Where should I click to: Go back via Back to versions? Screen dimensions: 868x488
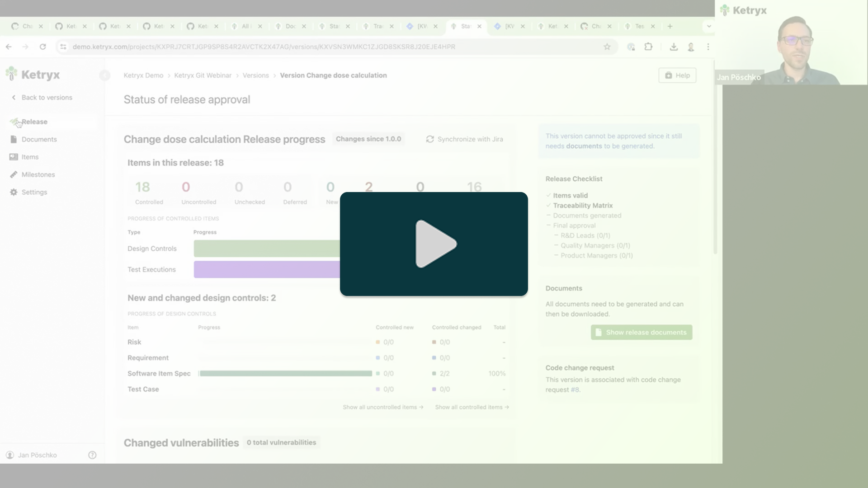(42, 97)
